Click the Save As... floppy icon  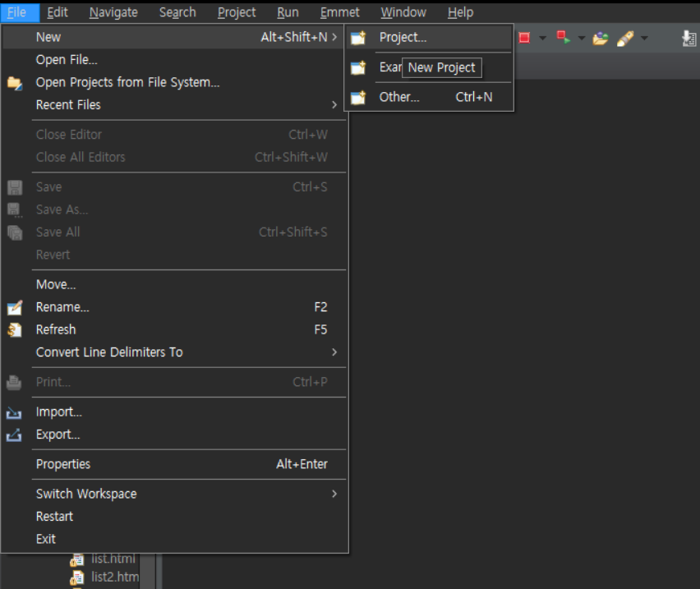pos(15,210)
